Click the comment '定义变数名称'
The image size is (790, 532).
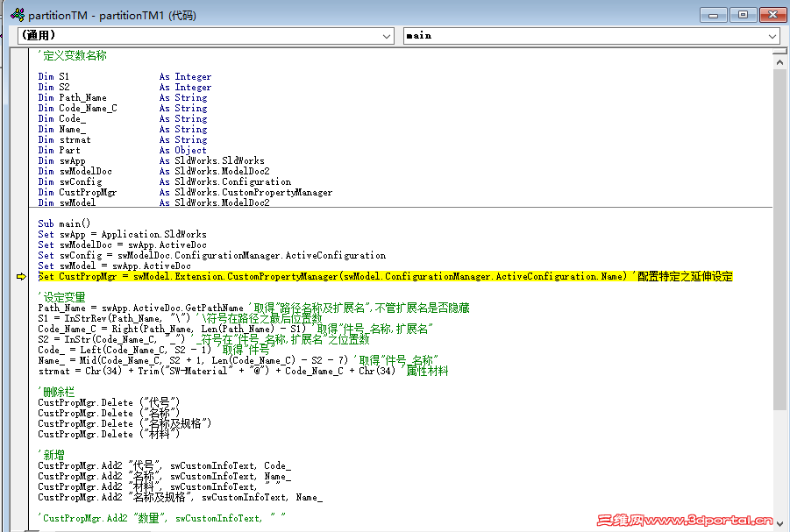[73, 55]
